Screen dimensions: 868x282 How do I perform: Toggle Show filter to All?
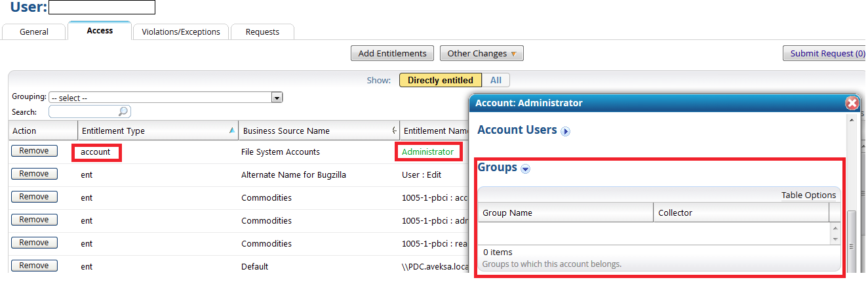496,80
